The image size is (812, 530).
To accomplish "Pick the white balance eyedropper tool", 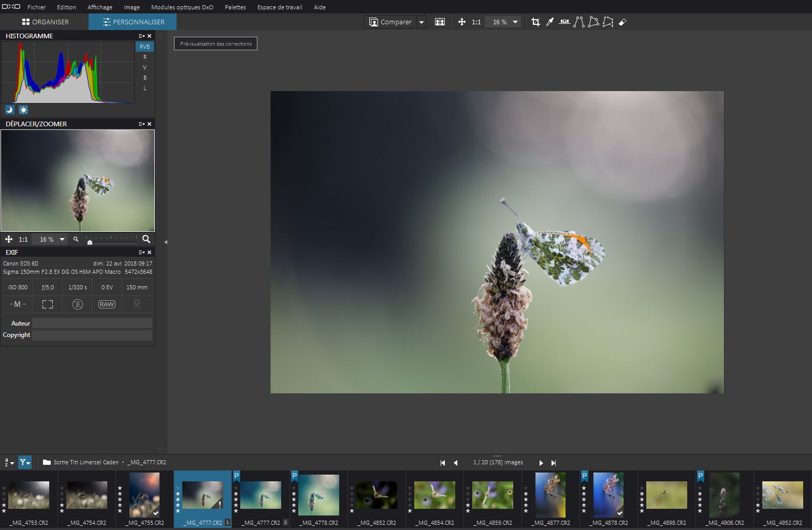I will (550, 22).
